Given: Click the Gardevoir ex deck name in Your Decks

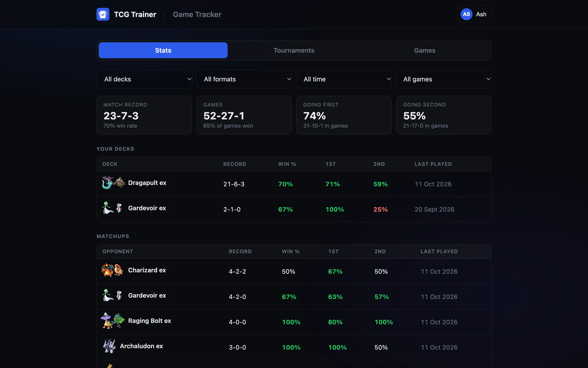Looking at the screenshot, I should click(x=147, y=208).
